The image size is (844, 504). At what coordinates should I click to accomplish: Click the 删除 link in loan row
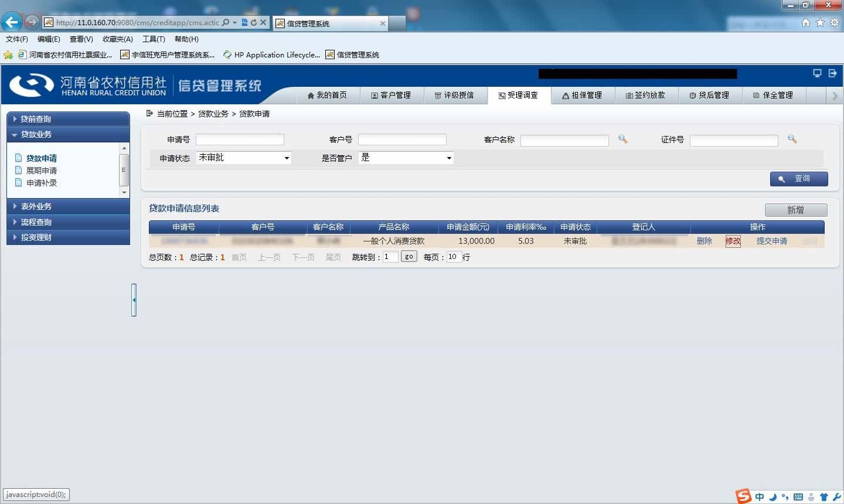coord(705,241)
